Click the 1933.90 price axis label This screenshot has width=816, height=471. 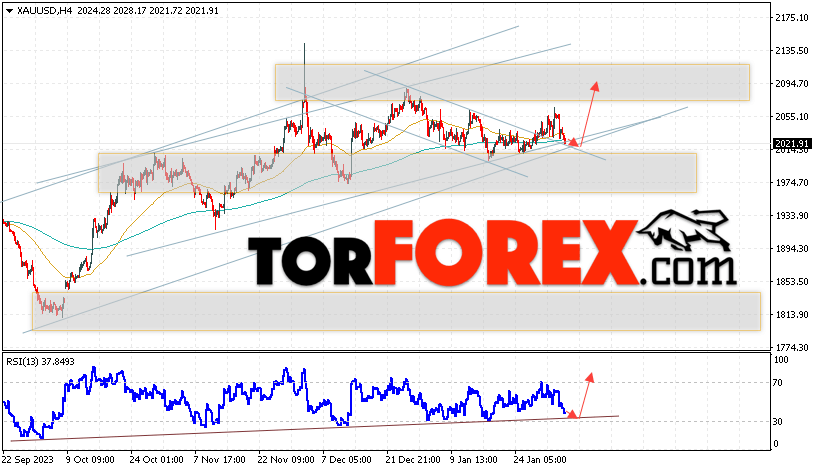pos(792,215)
